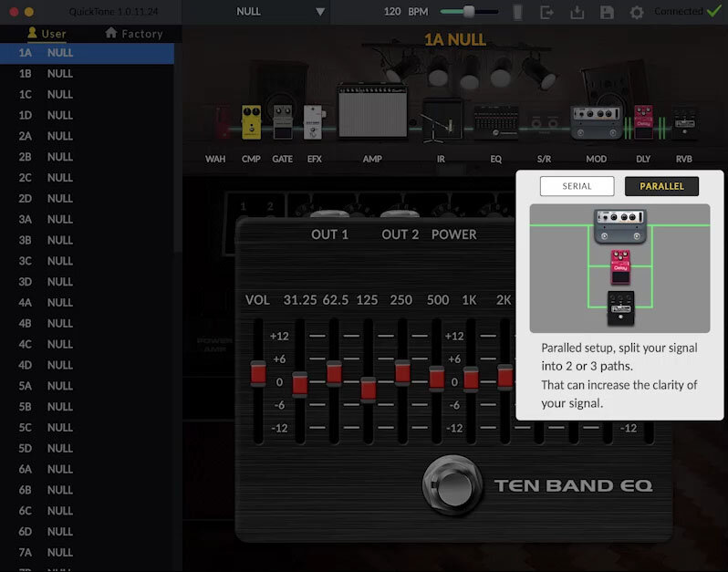Viewport: 728px width, 572px height.
Task: Toggle the Ten Band EQ footswitch
Action: [x=452, y=485]
